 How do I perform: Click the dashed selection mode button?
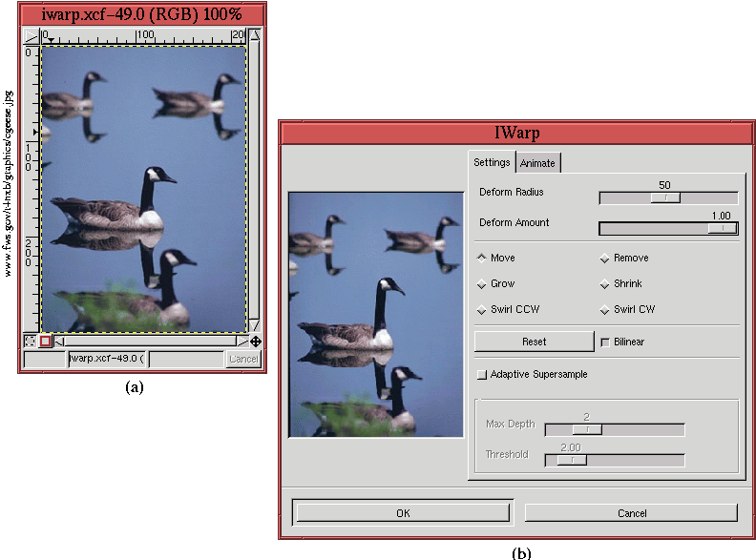(x=31, y=341)
